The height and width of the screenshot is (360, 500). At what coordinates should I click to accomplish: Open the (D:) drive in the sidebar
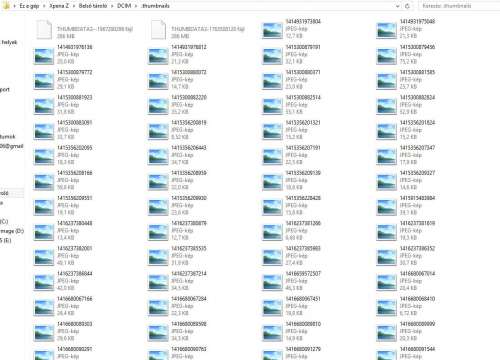pyautogui.click(x=12, y=231)
